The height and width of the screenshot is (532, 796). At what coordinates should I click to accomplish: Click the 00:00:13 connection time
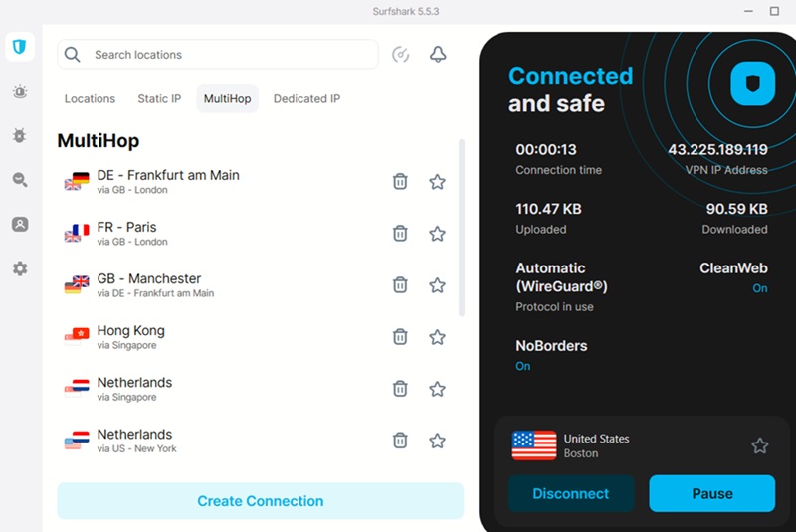tap(546, 149)
